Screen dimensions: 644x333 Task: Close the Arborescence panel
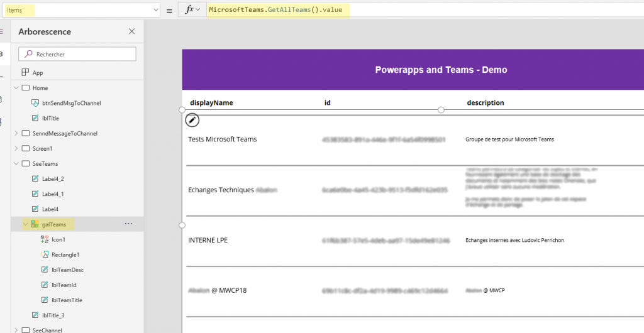tap(132, 31)
